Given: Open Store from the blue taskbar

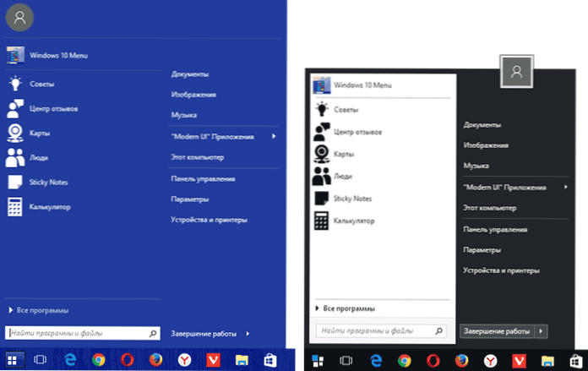Looking at the screenshot, I should [270, 360].
